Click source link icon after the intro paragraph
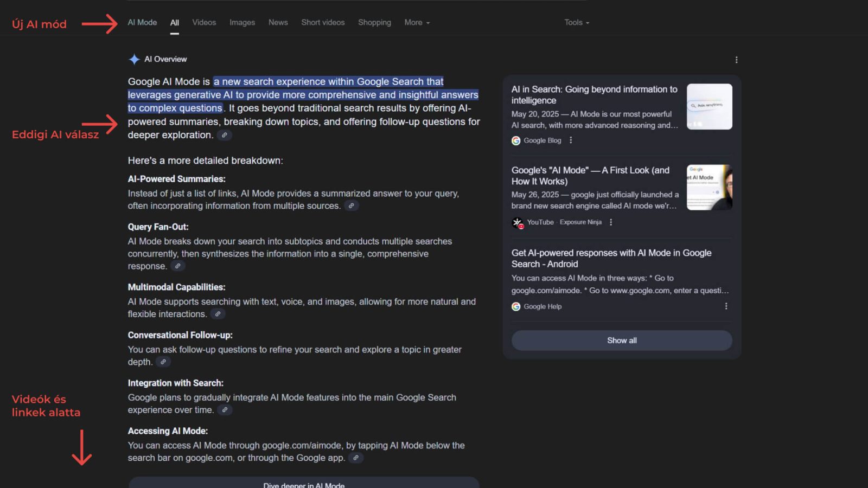Viewport: 868px width, 488px height. click(x=225, y=135)
